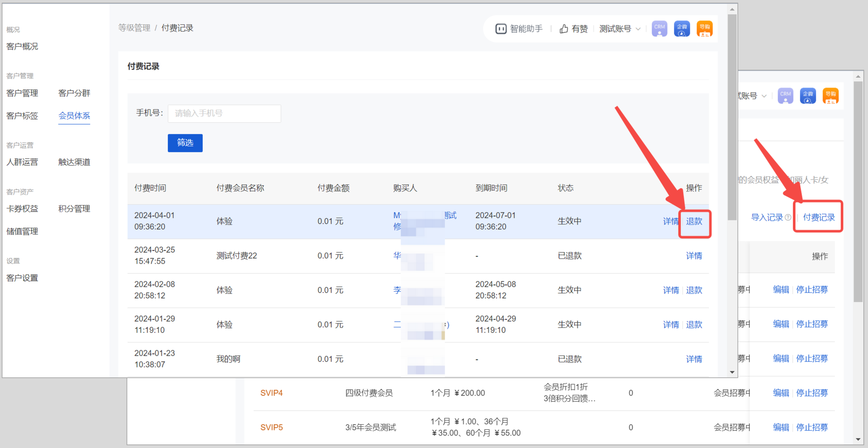The width and height of the screenshot is (868, 448).
Task: Click the help icon beside 导入记录
Action: tap(788, 218)
